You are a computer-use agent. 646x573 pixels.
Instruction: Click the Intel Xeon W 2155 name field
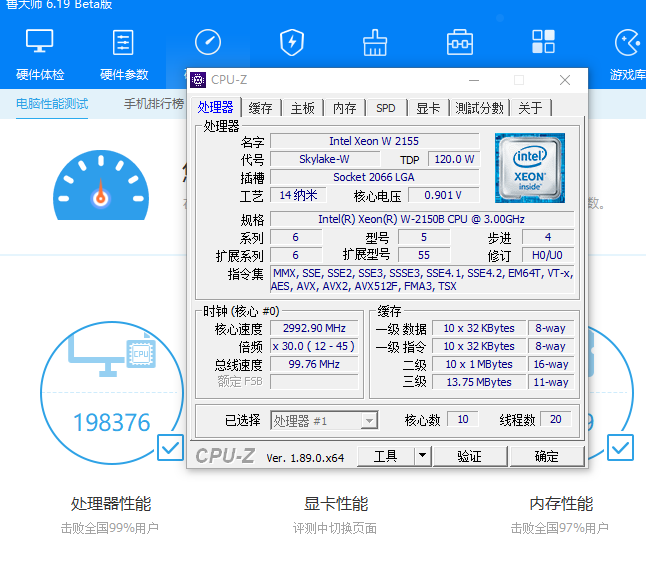click(374, 141)
